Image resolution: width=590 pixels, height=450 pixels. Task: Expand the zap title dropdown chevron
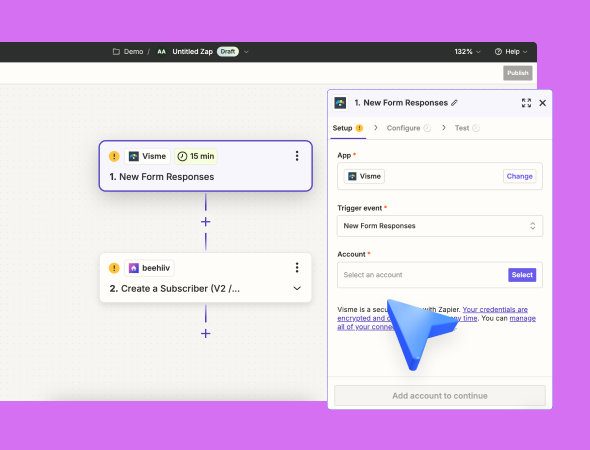pyautogui.click(x=246, y=52)
